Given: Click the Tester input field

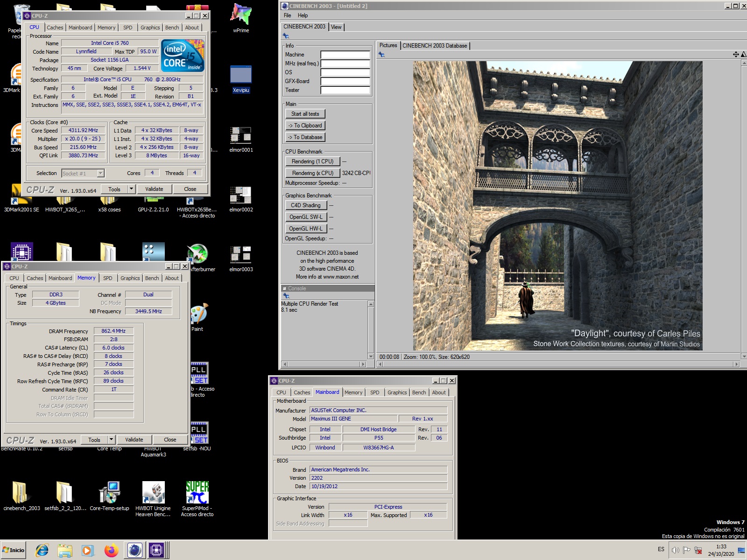Looking at the screenshot, I should pyautogui.click(x=345, y=90).
